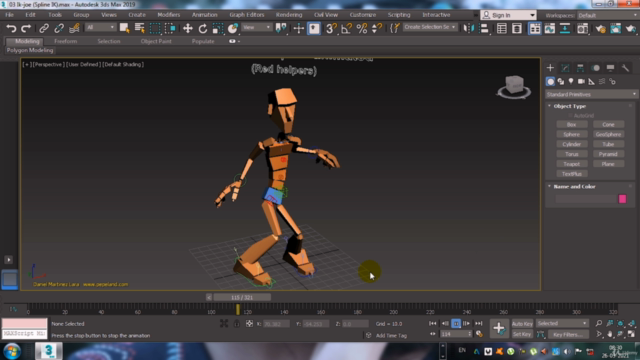Open the Selected key target dropdown
The height and width of the screenshot is (360, 640).
pos(562,323)
